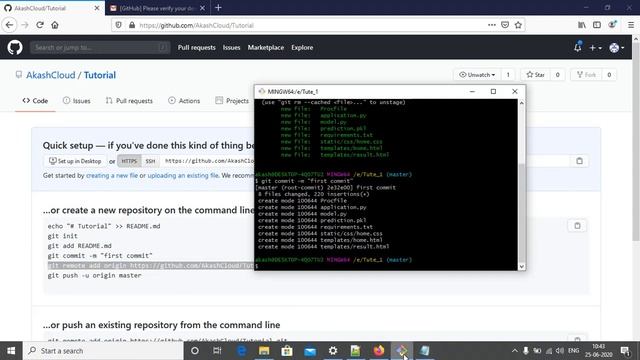The width and height of the screenshot is (640, 360).
Task: Open the Code tab
Action: pos(35,100)
